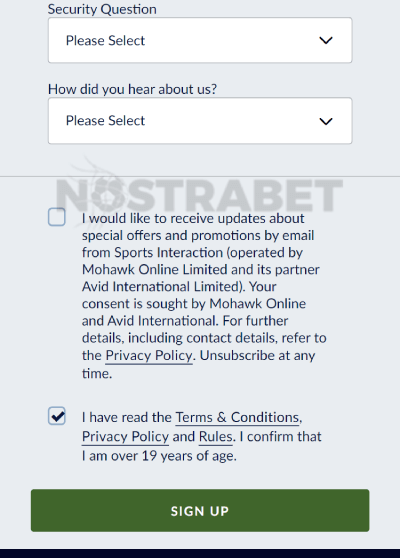Follow the Rules link

click(x=215, y=437)
